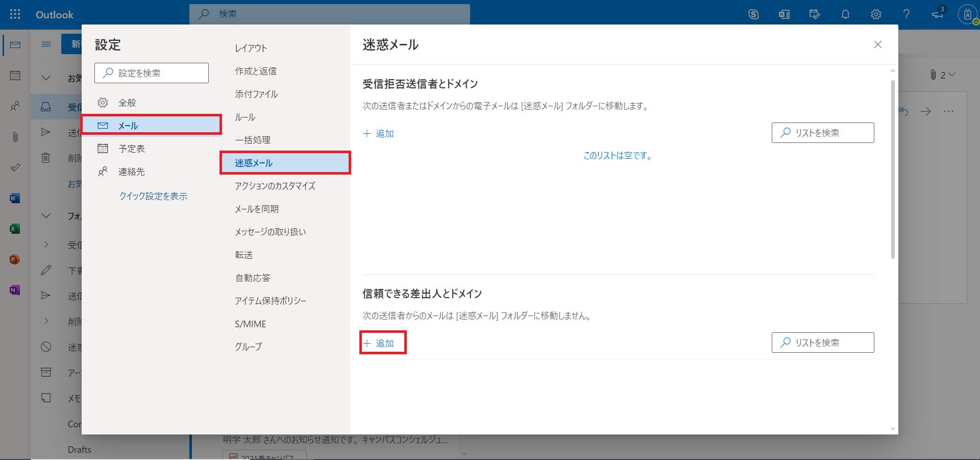Add a trusted sender with 追加

tap(379, 343)
